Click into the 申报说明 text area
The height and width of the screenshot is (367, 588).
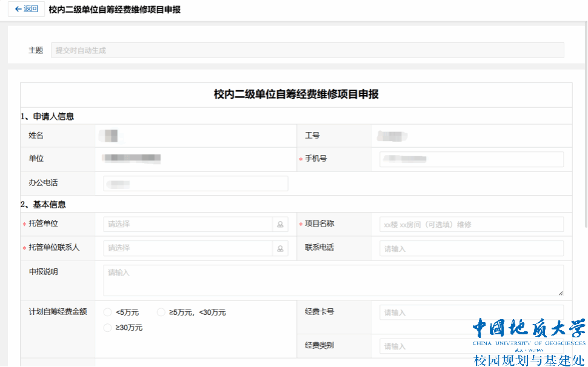tap(333, 280)
